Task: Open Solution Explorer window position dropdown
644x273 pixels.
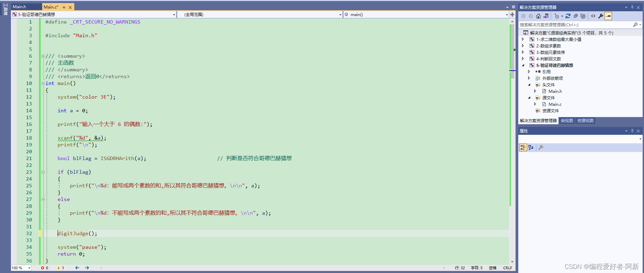Action: click(626, 7)
